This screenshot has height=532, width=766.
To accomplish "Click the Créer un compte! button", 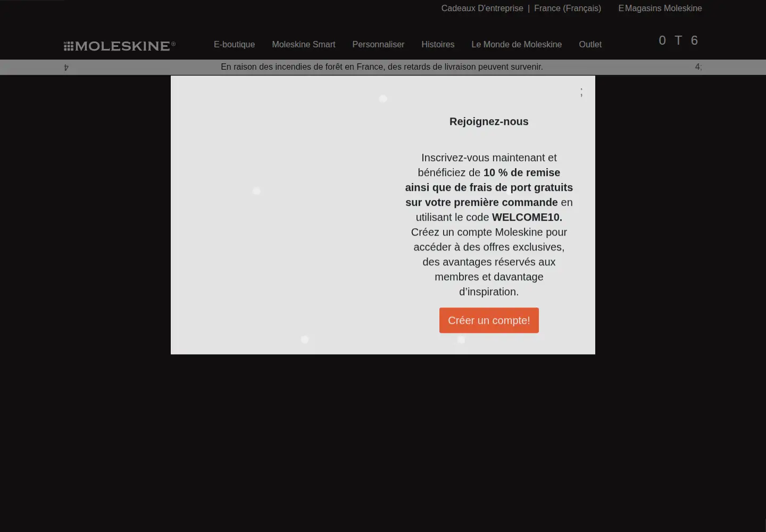I will [x=489, y=320].
